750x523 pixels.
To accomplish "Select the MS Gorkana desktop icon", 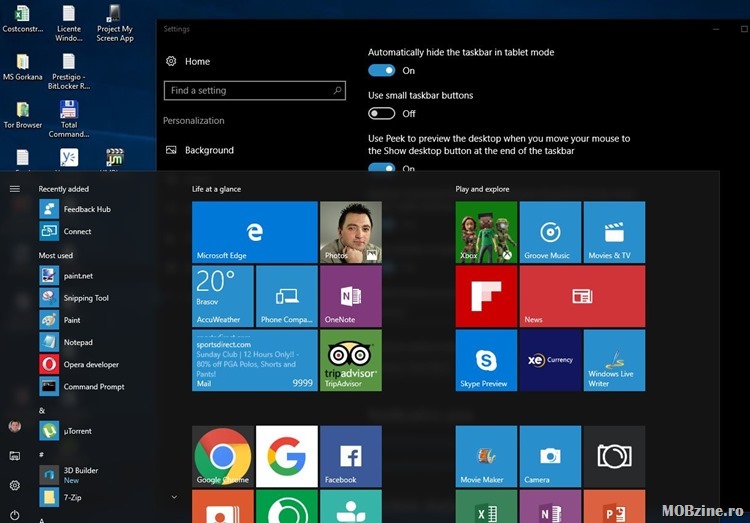I will 22,67.
